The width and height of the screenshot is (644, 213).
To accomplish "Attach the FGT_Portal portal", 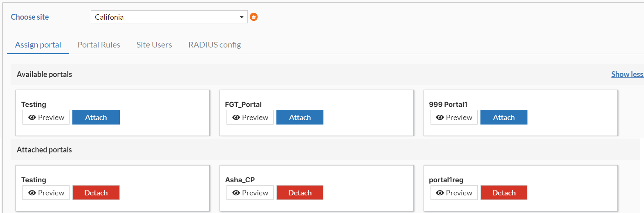I will click(300, 117).
